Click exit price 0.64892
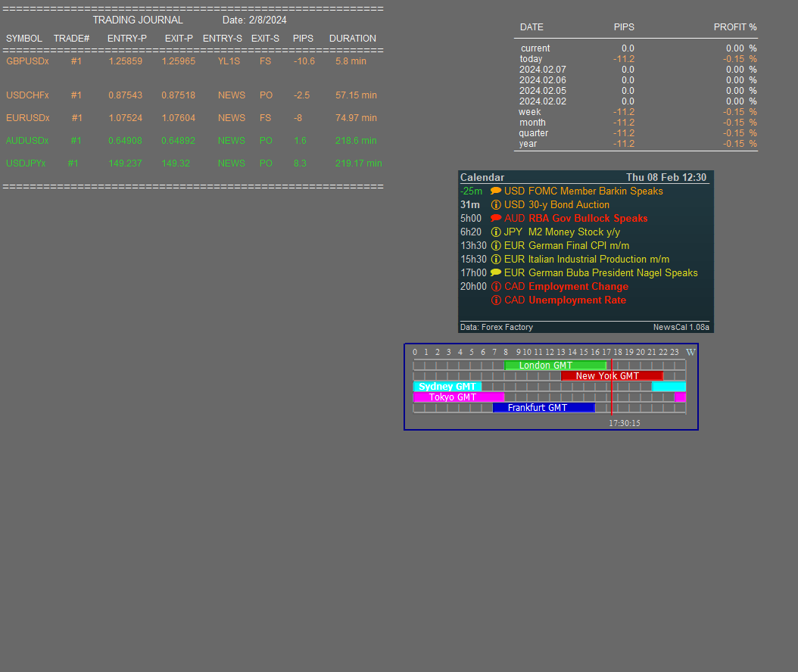Screen dimensions: 798x672 coord(178,141)
